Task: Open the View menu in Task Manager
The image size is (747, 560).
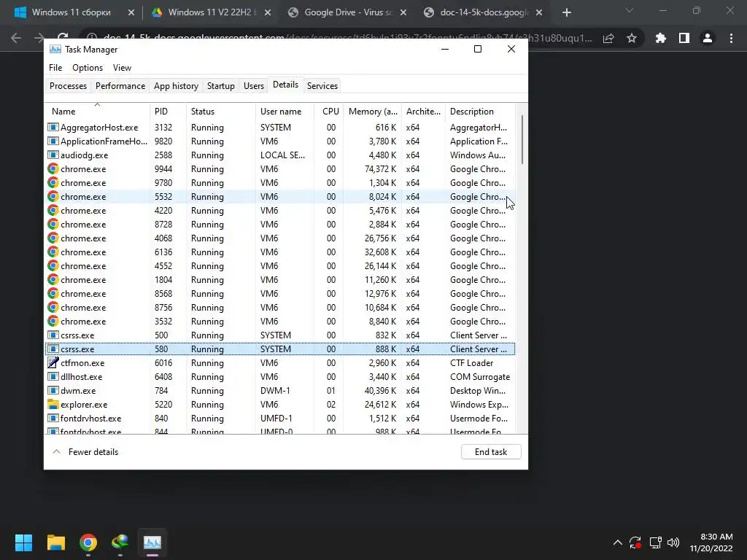Action: [x=122, y=68]
